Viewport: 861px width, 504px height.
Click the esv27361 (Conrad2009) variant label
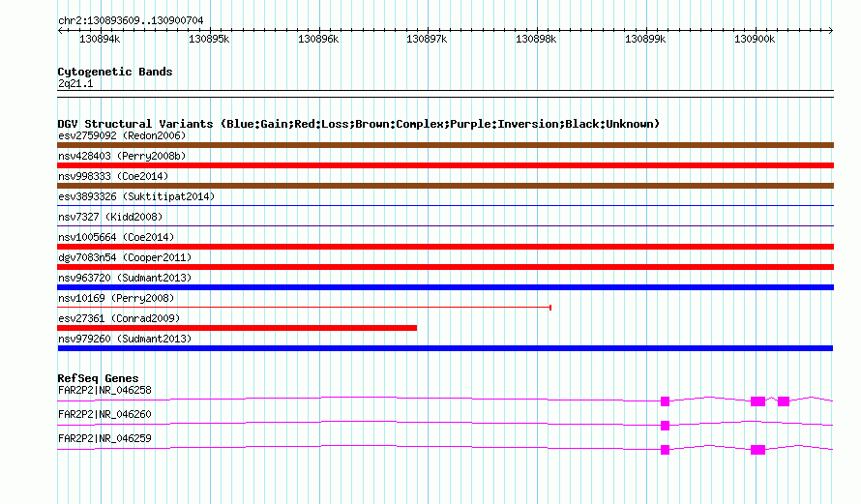coord(119,318)
